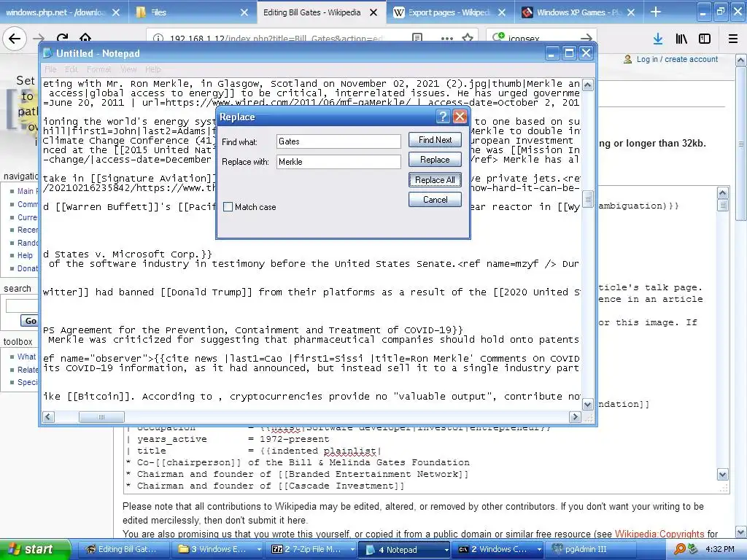Image resolution: width=747 pixels, height=560 pixels.
Task: Submit the iconsex search with arrow
Action: [x=587, y=38]
